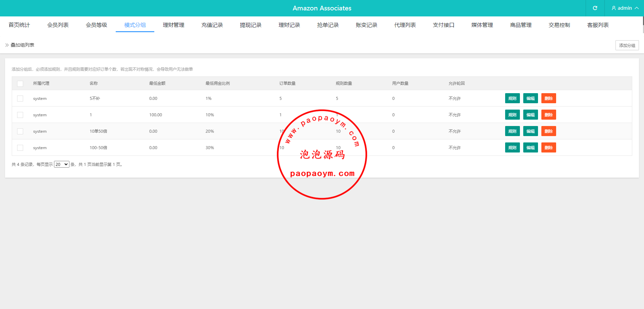
Task: Open 规则 for the 100-50倍 group
Action: tap(512, 147)
